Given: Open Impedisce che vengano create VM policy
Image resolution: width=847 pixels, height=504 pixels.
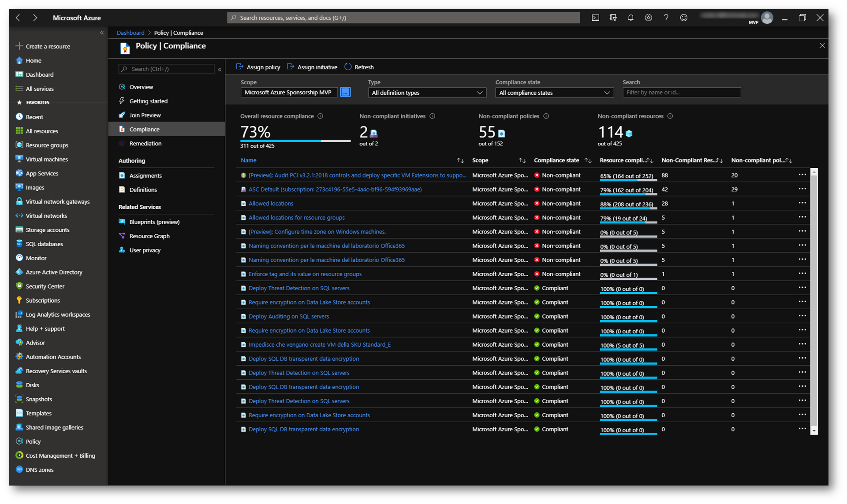Looking at the screenshot, I should tap(319, 345).
